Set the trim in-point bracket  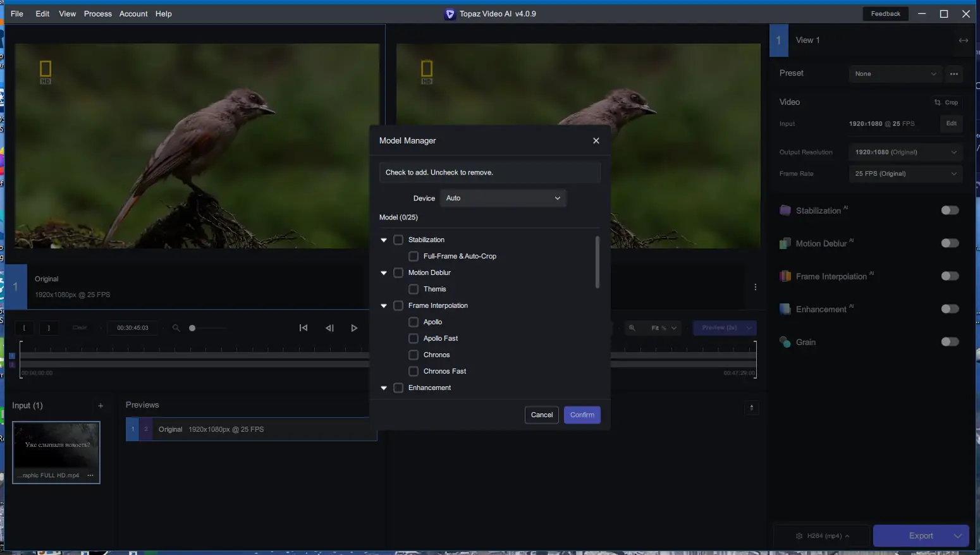24,328
